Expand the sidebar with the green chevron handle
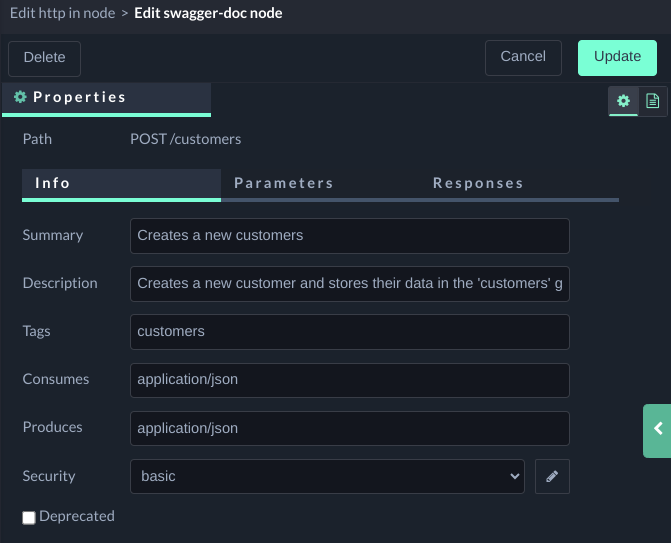This screenshot has height=543, width=671. pyautogui.click(x=657, y=429)
